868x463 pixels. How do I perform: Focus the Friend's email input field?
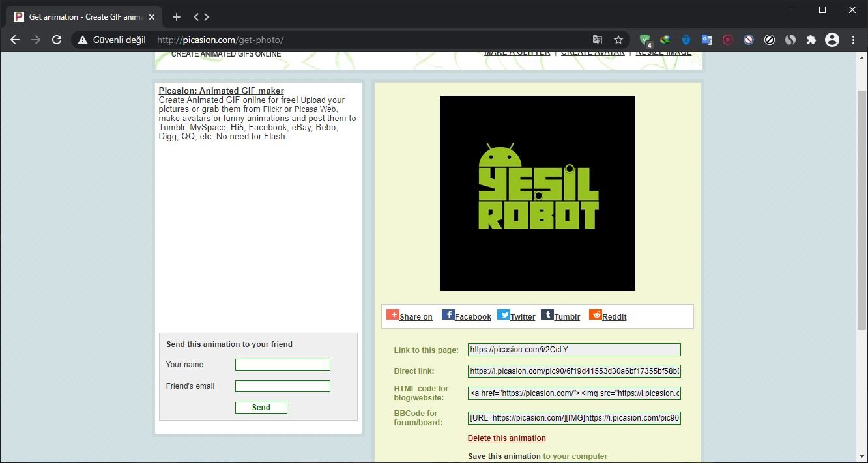click(282, 386)
